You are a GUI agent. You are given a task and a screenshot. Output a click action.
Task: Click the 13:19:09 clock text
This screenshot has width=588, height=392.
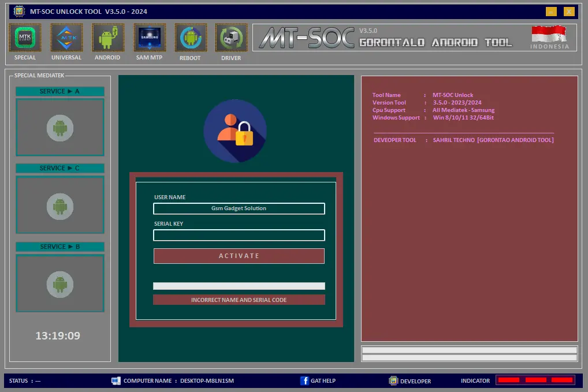(x=58, y=335)
